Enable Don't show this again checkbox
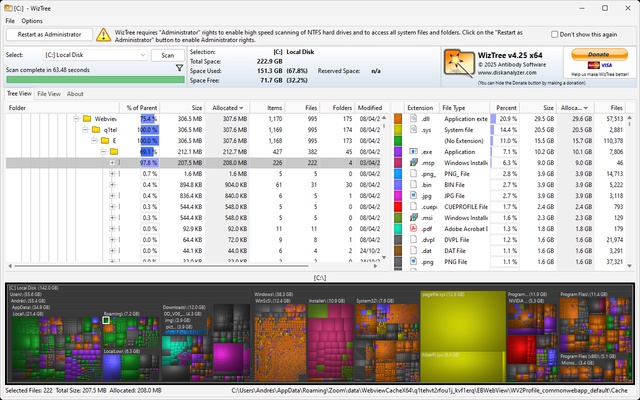The width and height of the screenshot is (640, 400). (x=554, y=35)
